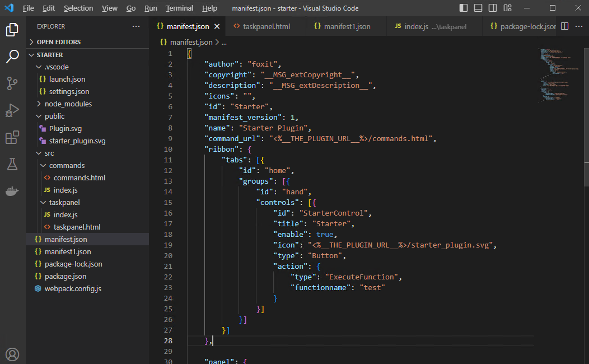Open the Go menu
The height and width of the screenshot is (364, 589).
pos(130,8)
